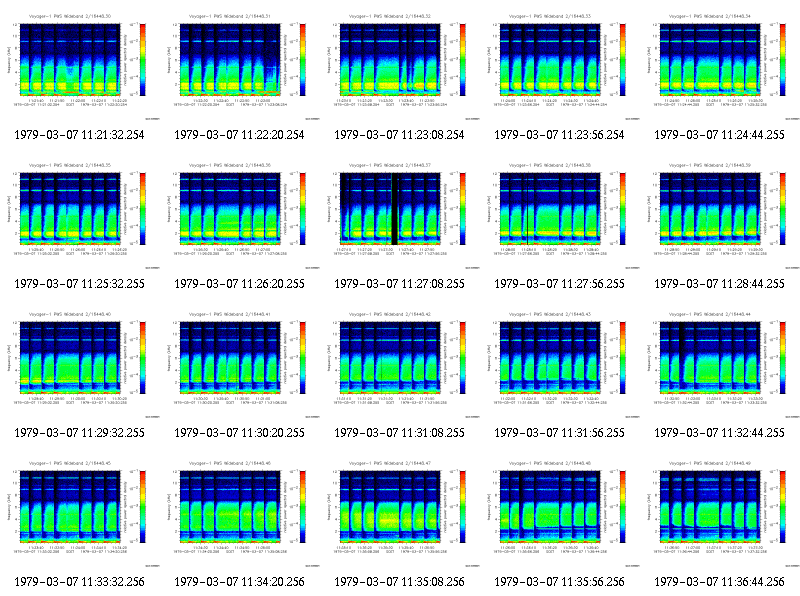The height and width of the screenshot is (596, 800).
Task: Open the 11:33:32.256 spectrogram thumbnail
Action: pyautogui.click(x=80, y=513)
